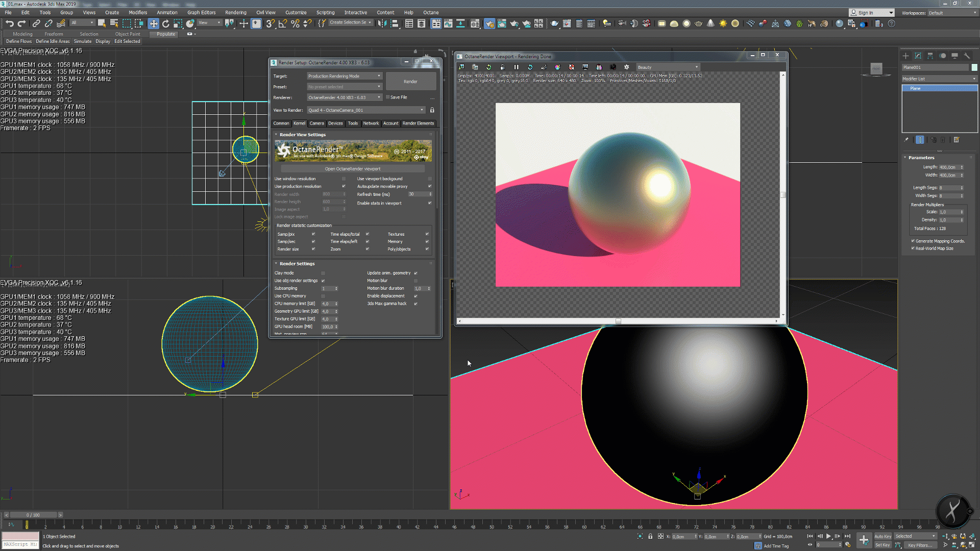
Task: Disable Enable stats in viewport checkbox
Action: [x=430, y=203]
